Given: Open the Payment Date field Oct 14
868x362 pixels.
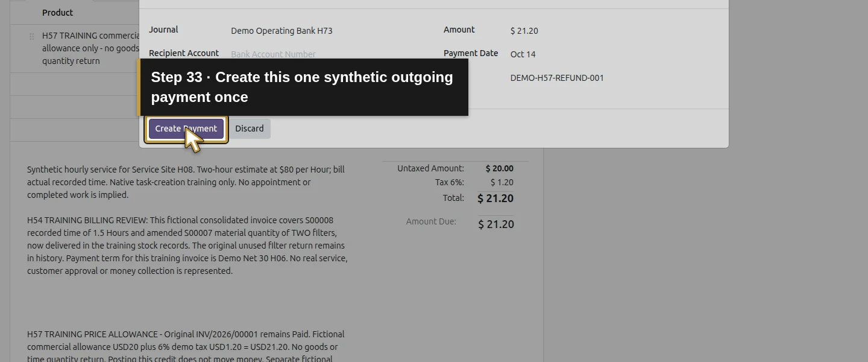Looking at the screenshot, I should [523, 54].
